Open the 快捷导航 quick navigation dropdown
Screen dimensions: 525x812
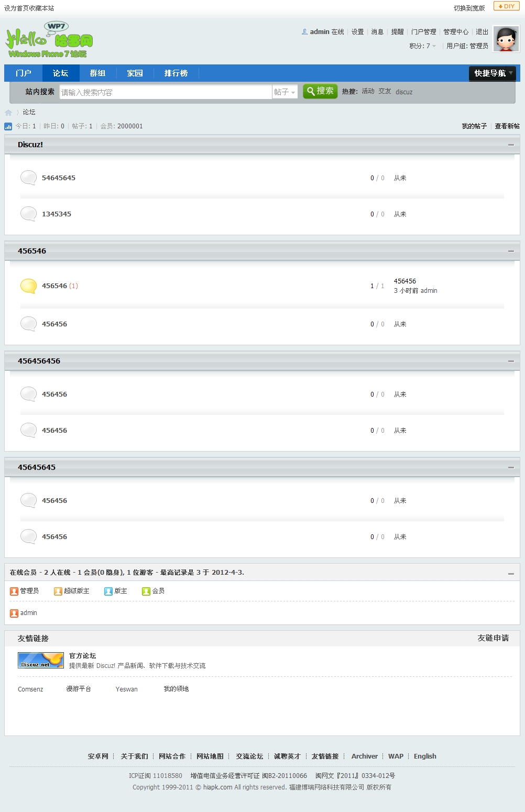tap(493, 73)
